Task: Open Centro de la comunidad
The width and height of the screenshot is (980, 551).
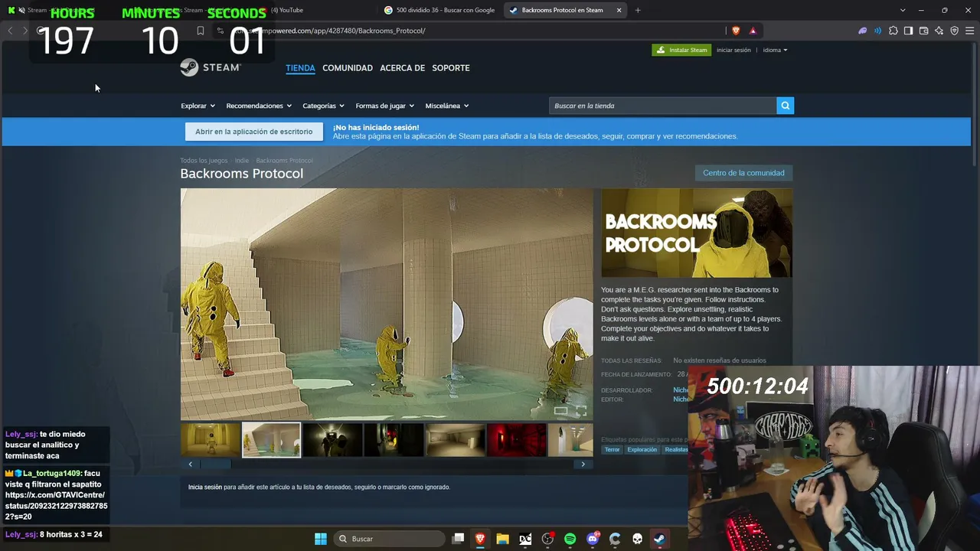Action: point(743,173)
